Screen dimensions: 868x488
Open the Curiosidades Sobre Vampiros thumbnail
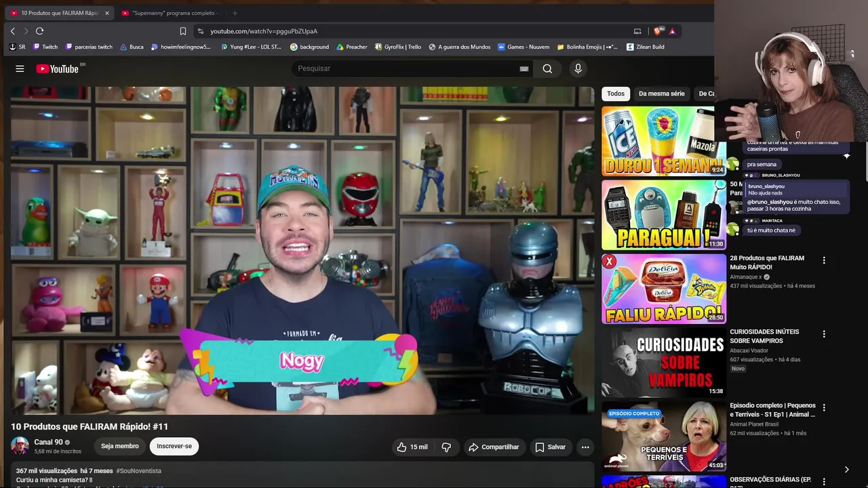click(663, 363)
